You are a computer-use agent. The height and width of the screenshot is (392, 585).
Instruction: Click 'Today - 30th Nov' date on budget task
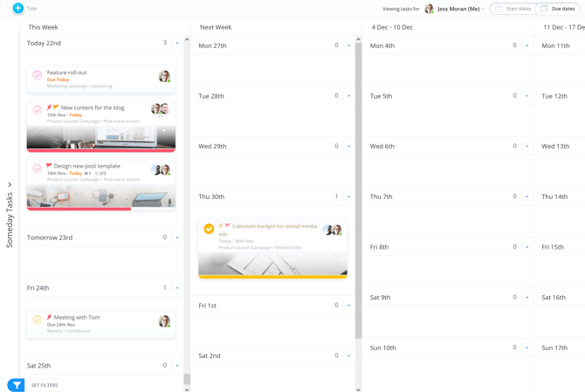[x=236, y=241]
